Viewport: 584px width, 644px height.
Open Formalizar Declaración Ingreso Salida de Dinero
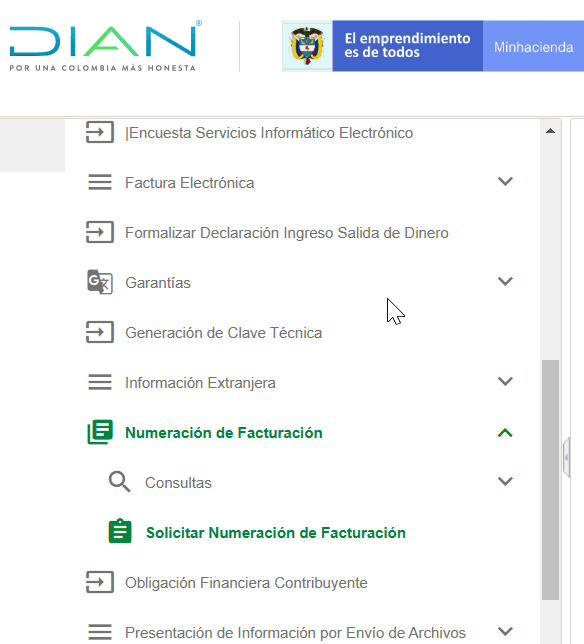click(287, 233)
